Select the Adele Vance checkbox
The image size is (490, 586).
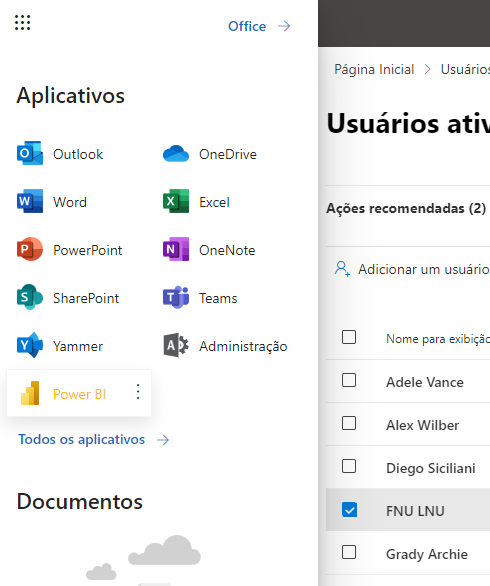[x=349, y=380]
